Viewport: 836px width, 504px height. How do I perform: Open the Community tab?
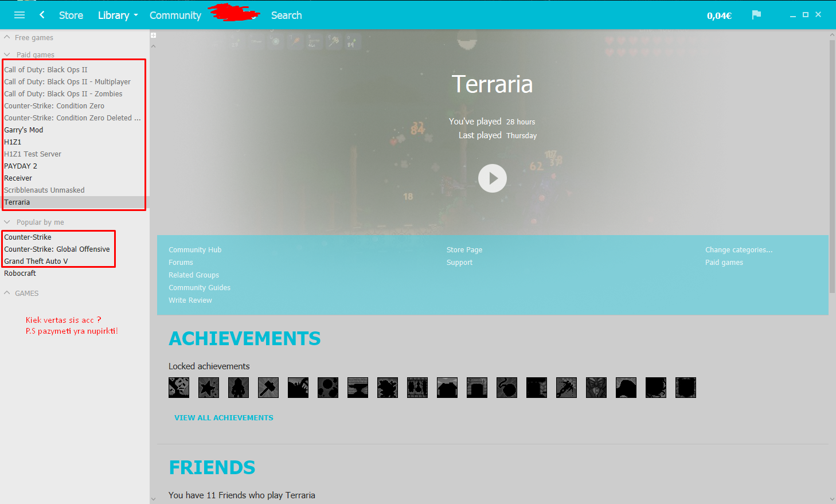coord(175,15)
